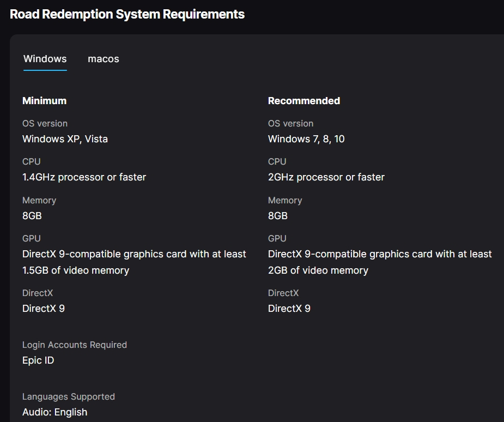The height and width of the screenshot is (422, 504).
Task: Click the 1.4GHz processor or faster value
Action: 84,177
